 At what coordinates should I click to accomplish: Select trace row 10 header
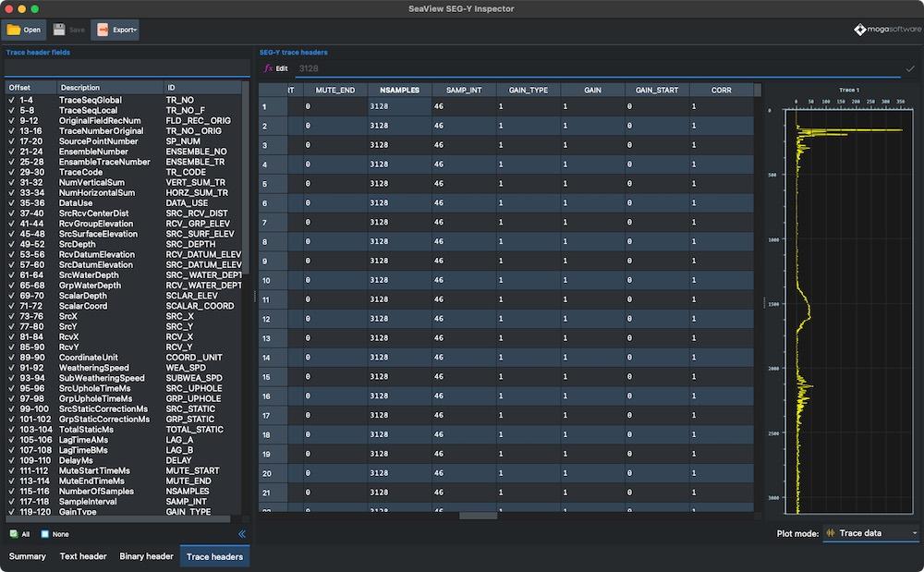273,280
